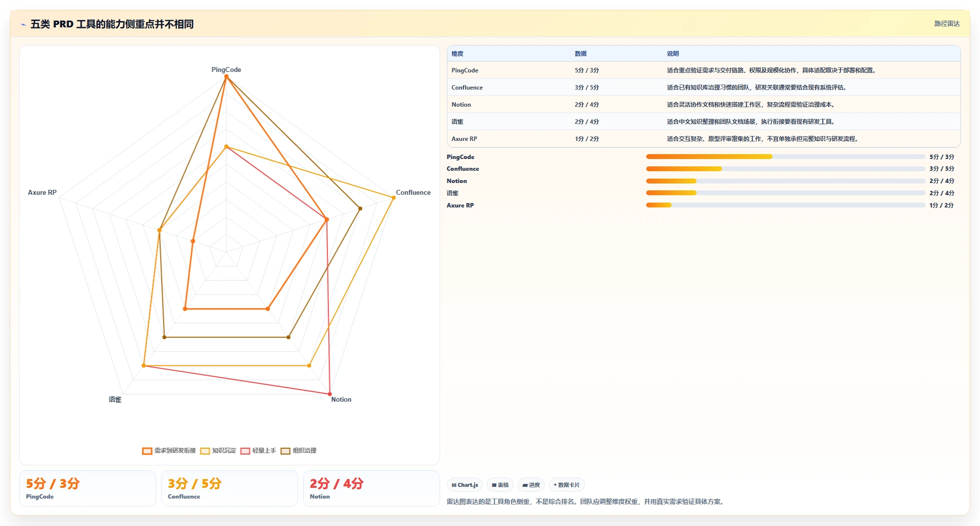Click the PingCode description starting 适合重点验证

click(771, 70)
